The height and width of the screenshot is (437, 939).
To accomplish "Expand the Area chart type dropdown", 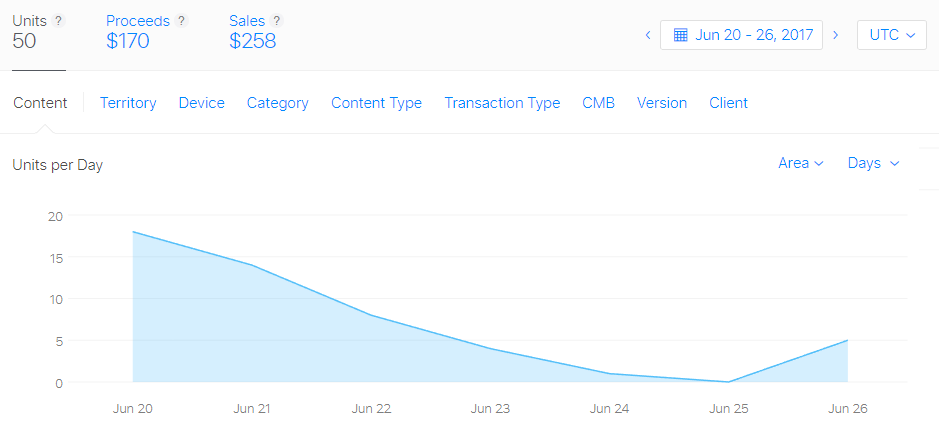I will pyautogui.click(x=800, y=163).
